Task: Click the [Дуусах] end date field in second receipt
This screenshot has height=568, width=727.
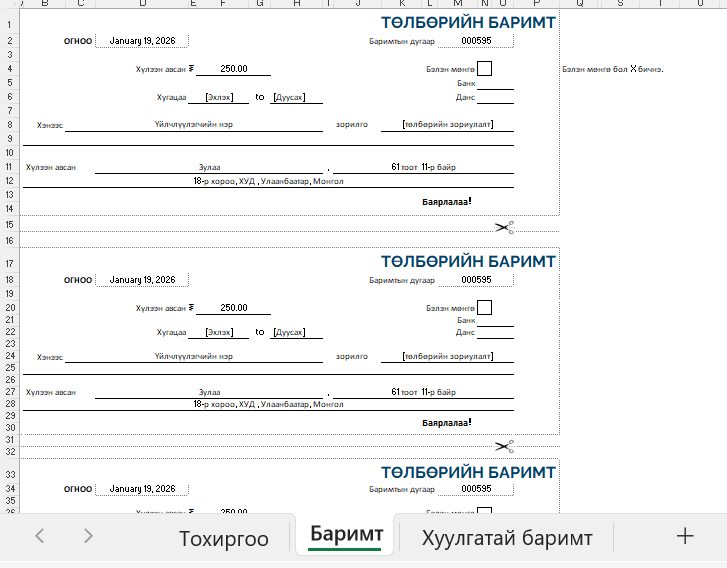Action: click(297, 332)
